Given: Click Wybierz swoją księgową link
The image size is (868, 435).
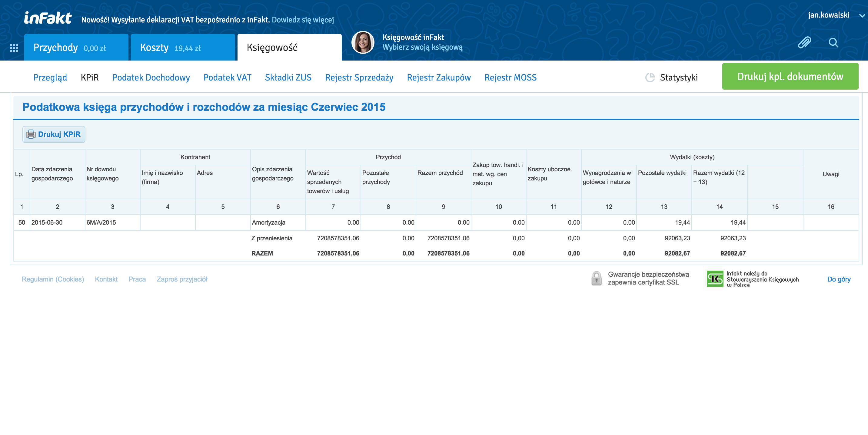Looking at the screenshot, I should (x=422, y=47).
